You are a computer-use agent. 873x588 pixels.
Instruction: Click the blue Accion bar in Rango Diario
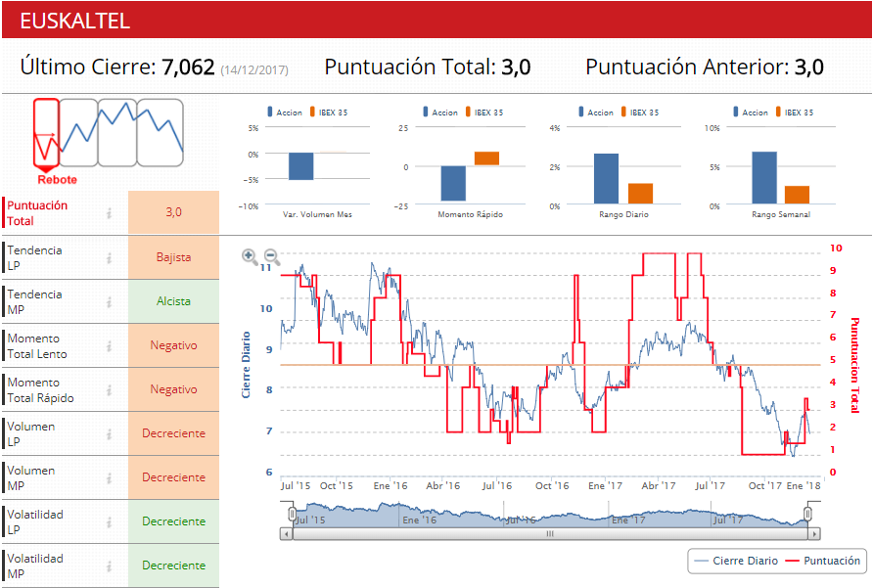tap(607, 179)
